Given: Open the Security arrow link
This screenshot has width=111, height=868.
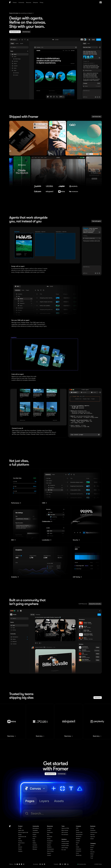Looking at the screenshot, I should pos(76,540).
